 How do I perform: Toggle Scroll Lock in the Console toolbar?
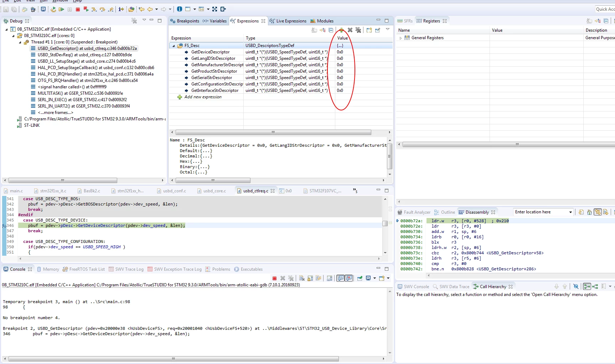point(310,278)
